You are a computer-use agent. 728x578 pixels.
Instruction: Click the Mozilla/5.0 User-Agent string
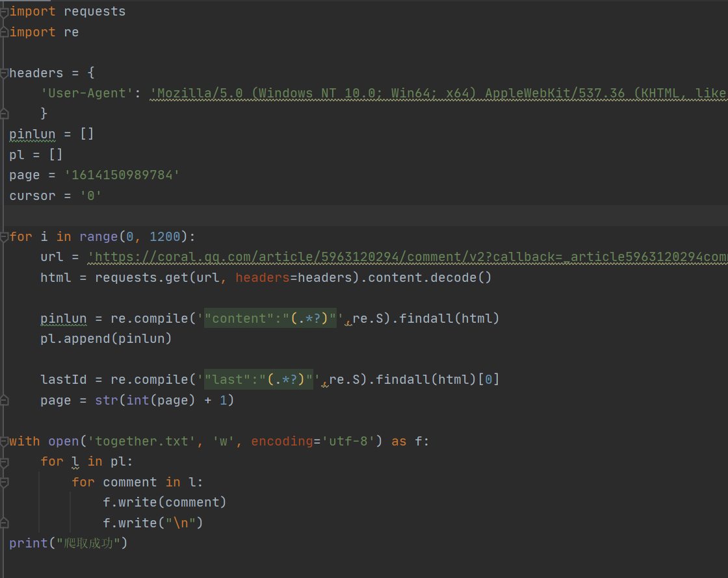[438, 94]
